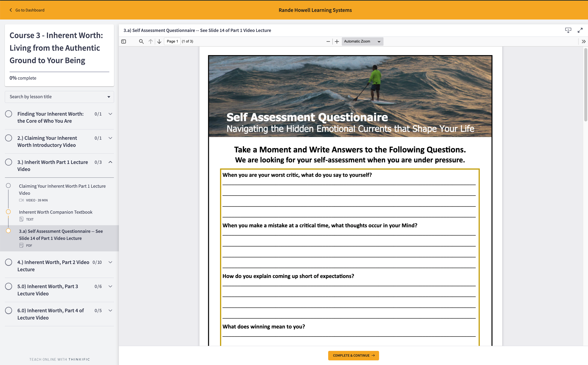Enter fullscreen mode for lesson
The image size is (588, 365).
tap(580, 30)
